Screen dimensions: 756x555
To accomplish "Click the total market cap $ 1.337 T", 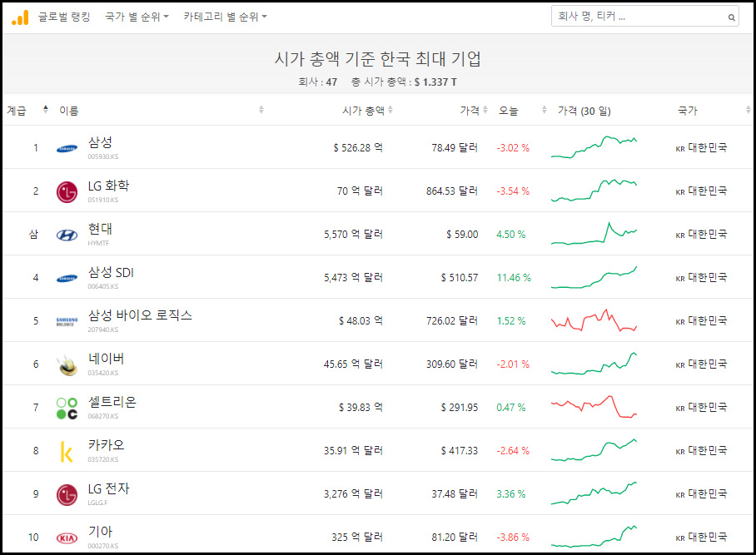I will coord(435,82).
